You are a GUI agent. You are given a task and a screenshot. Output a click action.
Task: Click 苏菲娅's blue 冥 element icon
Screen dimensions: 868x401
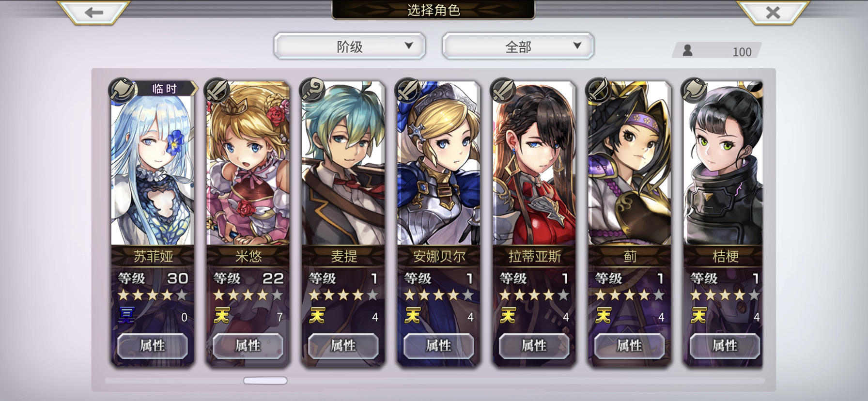tap(127, 315)
